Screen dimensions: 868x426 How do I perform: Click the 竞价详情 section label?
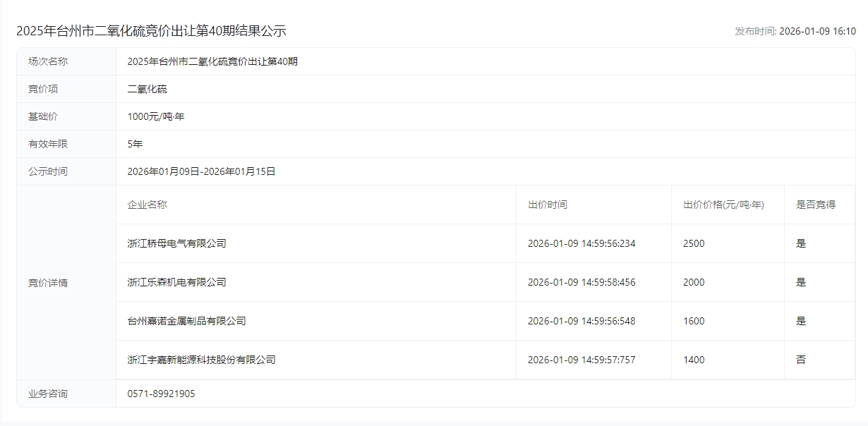(48, 283)
